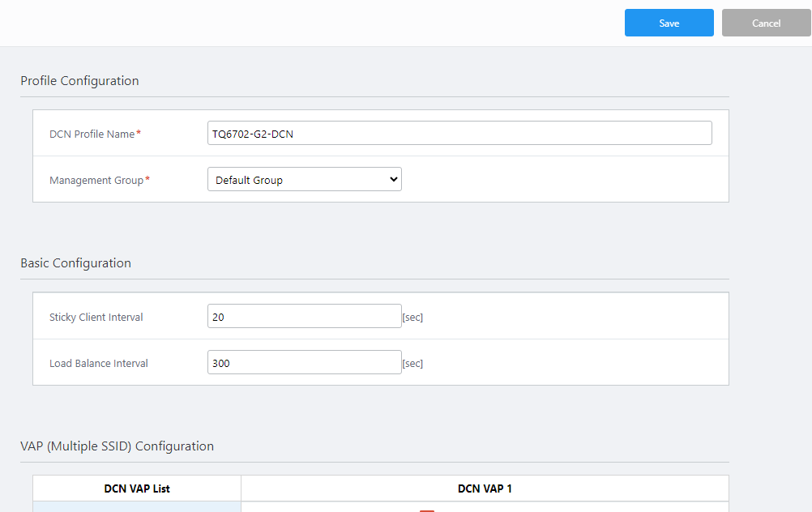Click the red asterisk after Management Group

pyautogui.click(x=147, y=179)
